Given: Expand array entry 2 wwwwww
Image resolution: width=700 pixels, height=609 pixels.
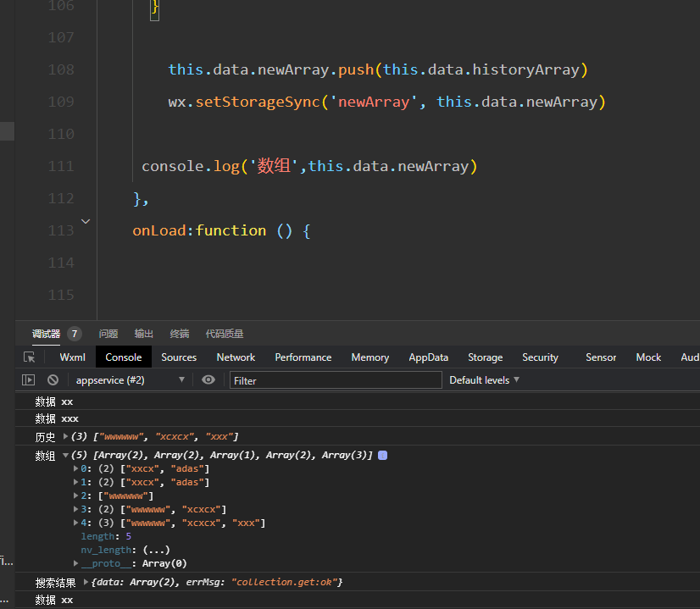Looking at the screenshot, I should tap(75, 496).
